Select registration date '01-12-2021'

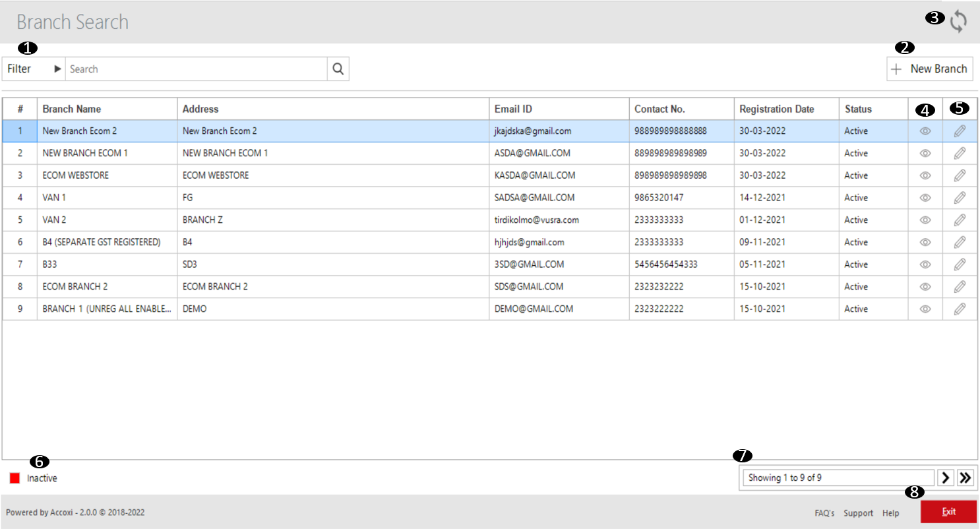click(x=786, y=220)
